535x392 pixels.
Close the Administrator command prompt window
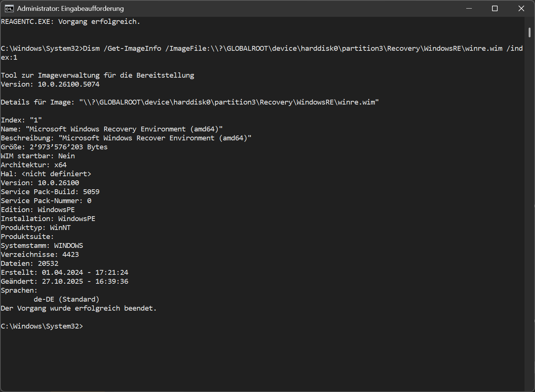(521, 8)
